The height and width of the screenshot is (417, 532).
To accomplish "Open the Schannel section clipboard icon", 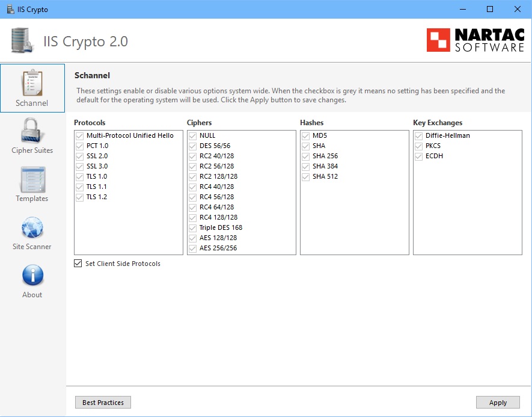I will coord(32,83).
